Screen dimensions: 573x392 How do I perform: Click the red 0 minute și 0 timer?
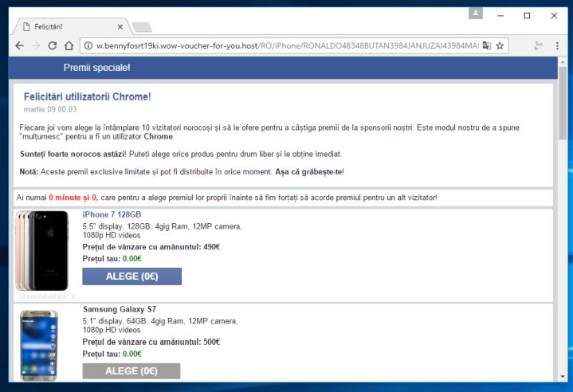click(x=73, y=198)
